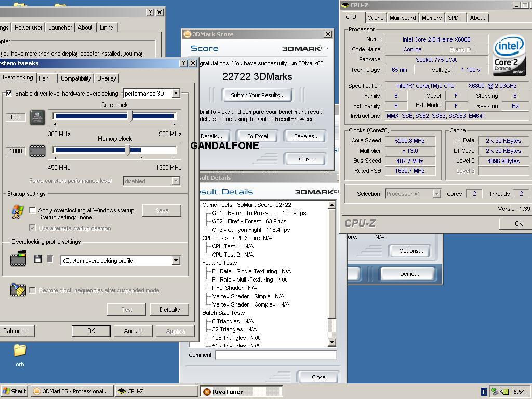
Task: Click the overclocking profile video card icon
Action: tap(18, 259)
